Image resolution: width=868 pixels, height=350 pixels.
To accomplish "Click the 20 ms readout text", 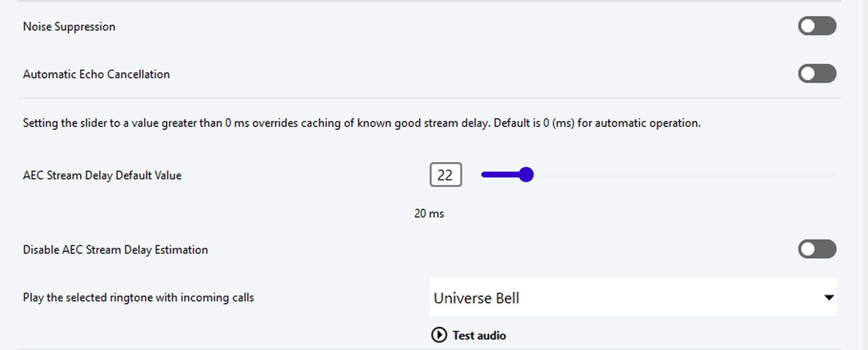I will click(x=429, y=214).
